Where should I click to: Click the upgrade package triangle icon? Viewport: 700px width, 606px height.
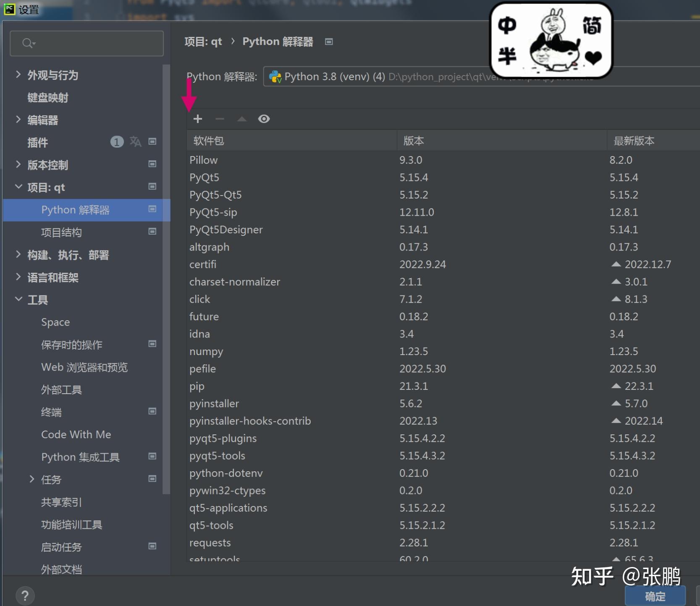pyautogui.click(x=242, y=119)
